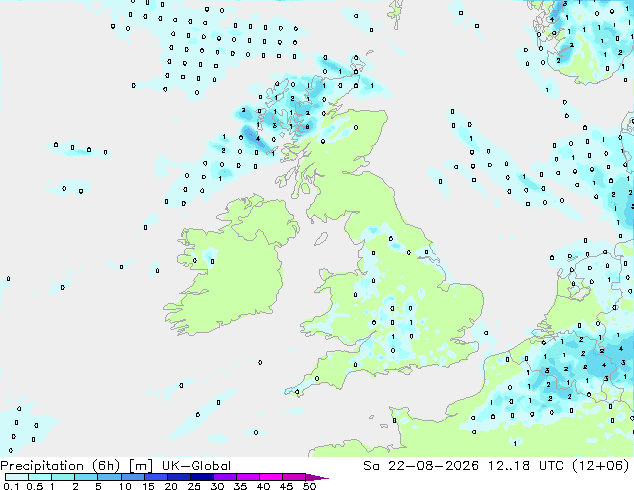
Task: Click the '40' legend scale value
Action: 263,486
